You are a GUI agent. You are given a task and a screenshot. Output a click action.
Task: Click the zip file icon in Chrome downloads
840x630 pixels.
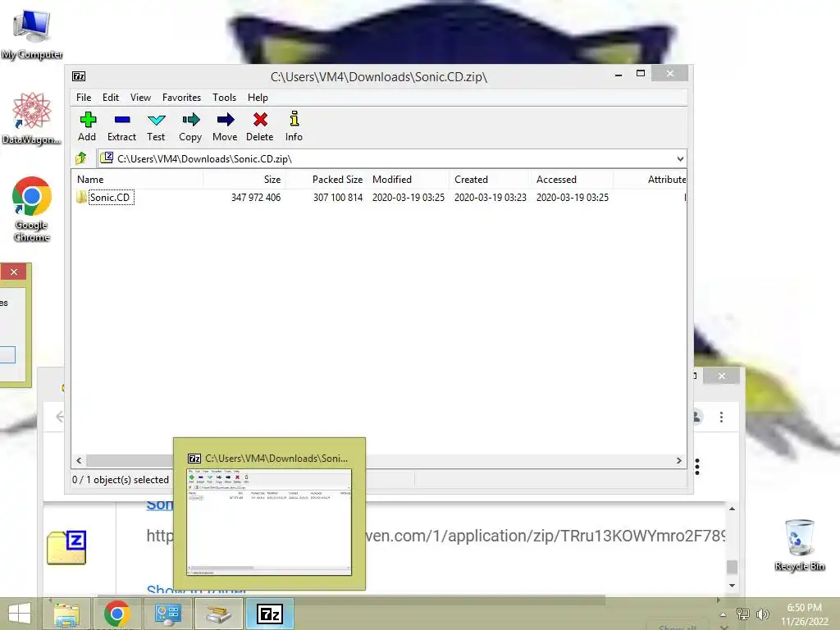coord(66,547)
